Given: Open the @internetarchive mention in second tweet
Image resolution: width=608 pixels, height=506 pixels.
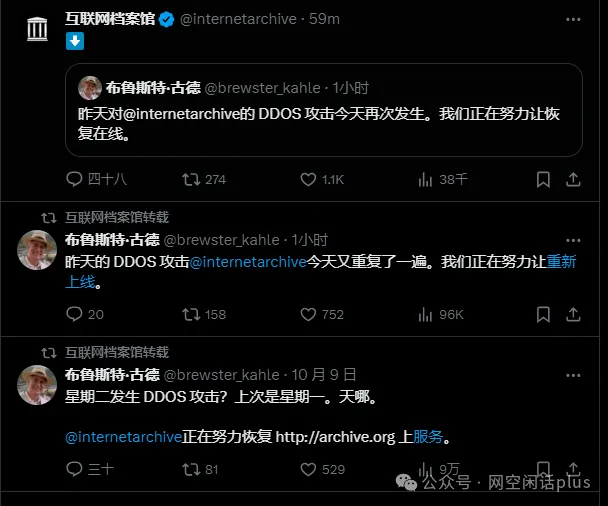Looking at the screenshot, I should tap(248, 262).
